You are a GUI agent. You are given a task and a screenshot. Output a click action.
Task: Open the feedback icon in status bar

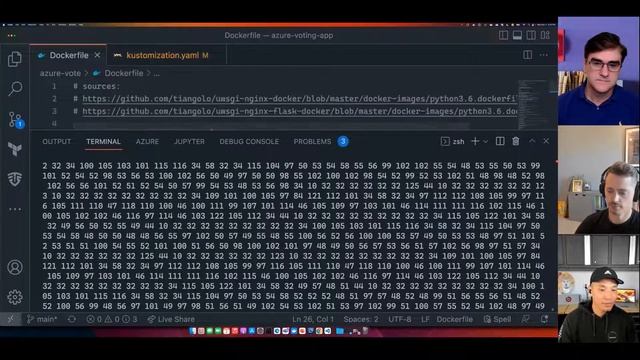[x=526, y=319]
